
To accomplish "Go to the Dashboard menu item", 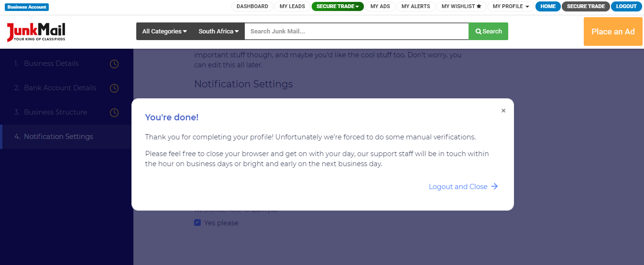I will (x=252, y=7).
